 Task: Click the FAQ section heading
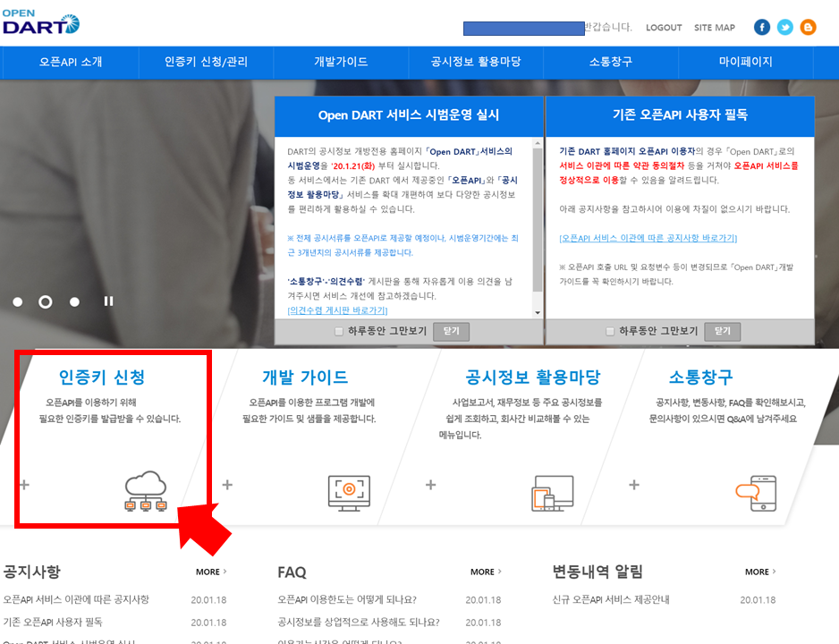(292, 572)
